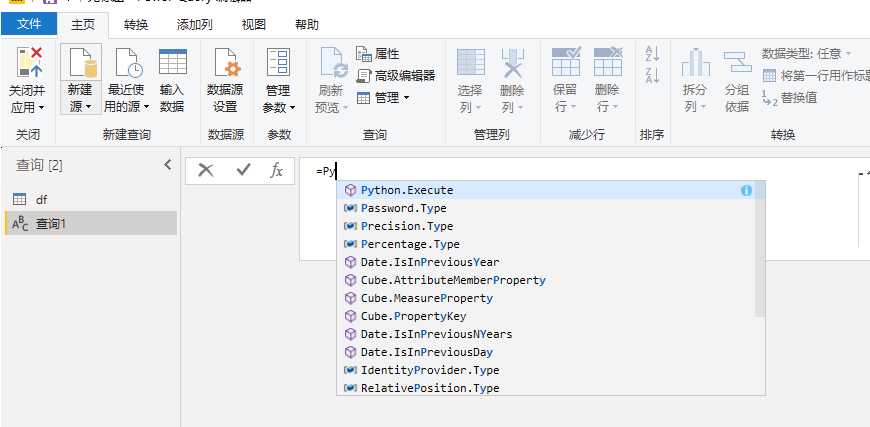
Task: Expand the Keep Rows (保留行) dropdown arrow
Action: (574, 107)
